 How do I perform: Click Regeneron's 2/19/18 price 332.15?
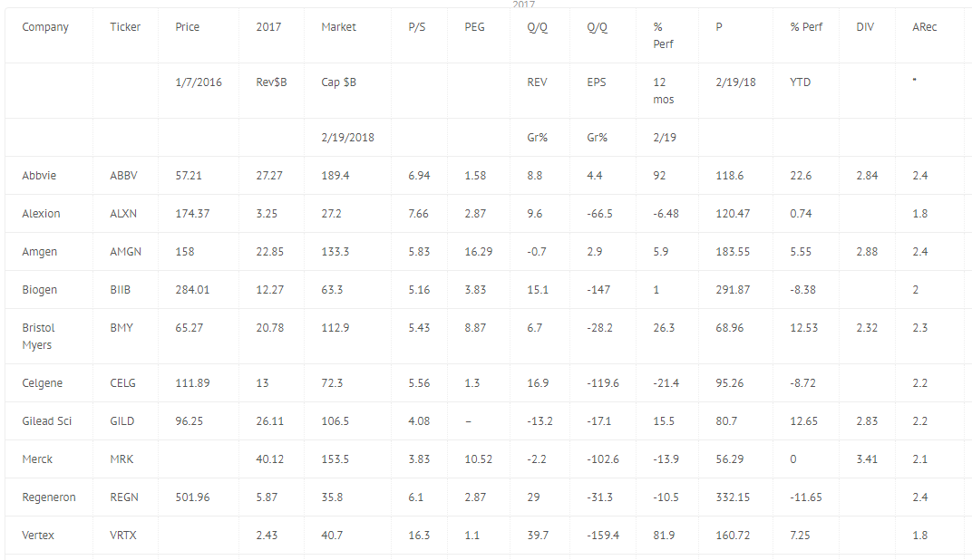[x=733, y=497]
